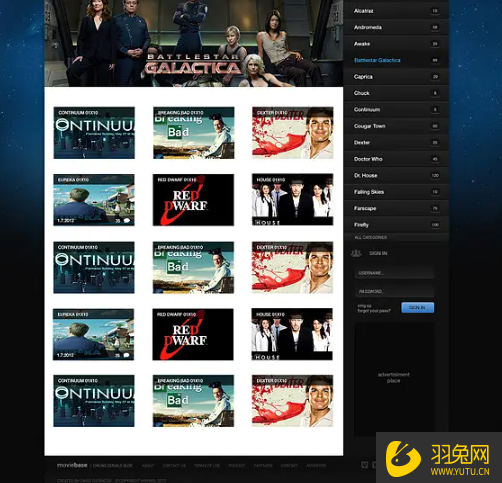The image size is (502, 483).
Task: Open the Podcast footer link
Action: (x=237, y=465)
